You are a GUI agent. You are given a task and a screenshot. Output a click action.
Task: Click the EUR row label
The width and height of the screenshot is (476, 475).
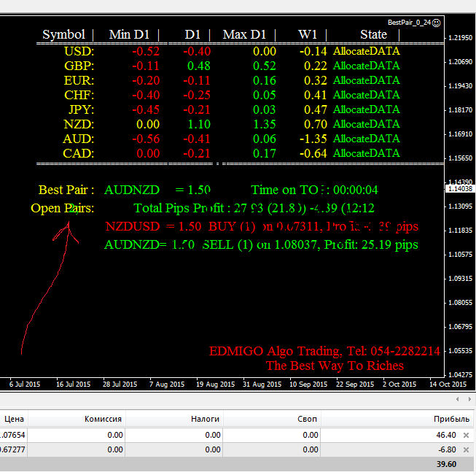click(79, 80)
